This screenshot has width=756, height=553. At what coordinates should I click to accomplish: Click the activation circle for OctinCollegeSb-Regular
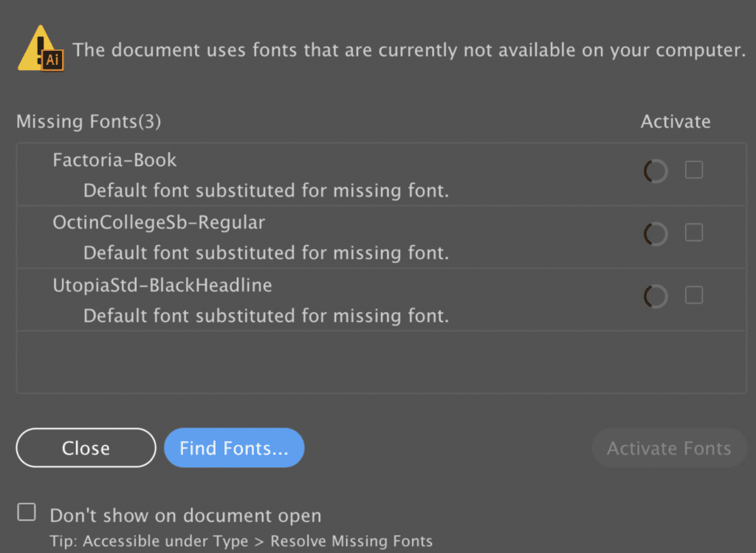point(656,233)
